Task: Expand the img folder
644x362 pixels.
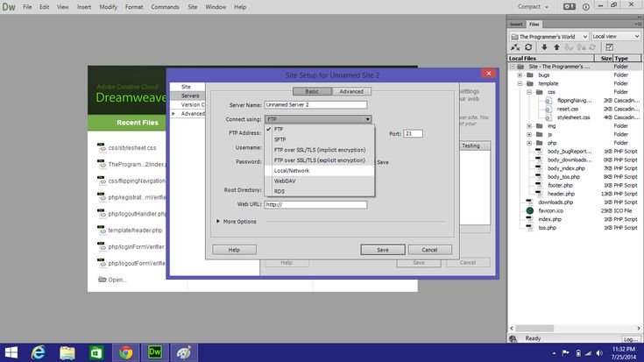Action: click(x=529, y=126)
